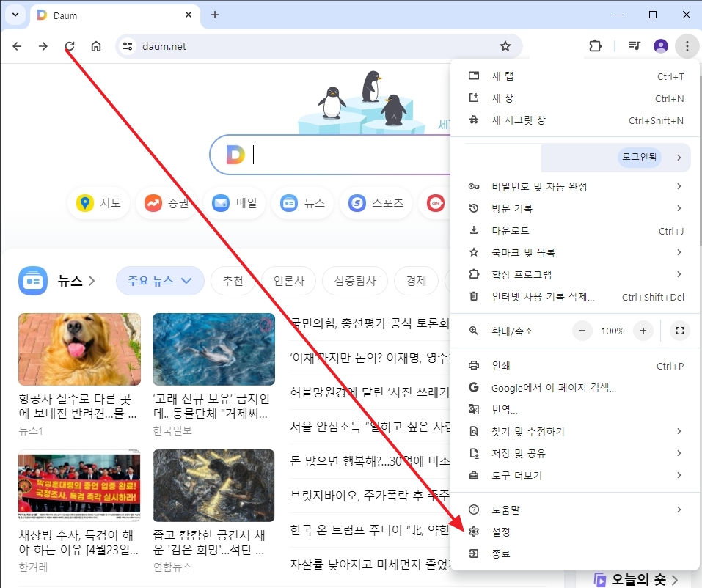Choose 인터넷 사용 기록 삭제 menu item
The height and width of the screenshot is (588, 702).
coord(575,296)
